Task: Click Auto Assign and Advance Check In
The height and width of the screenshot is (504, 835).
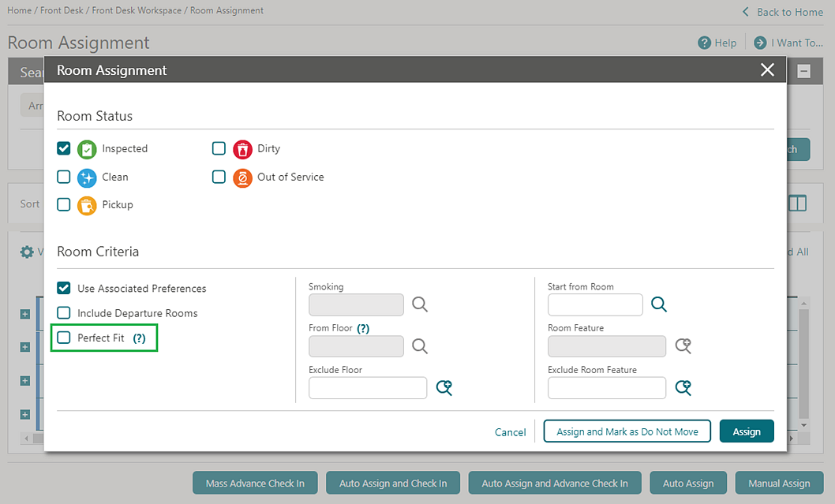Action: [555, 483]
